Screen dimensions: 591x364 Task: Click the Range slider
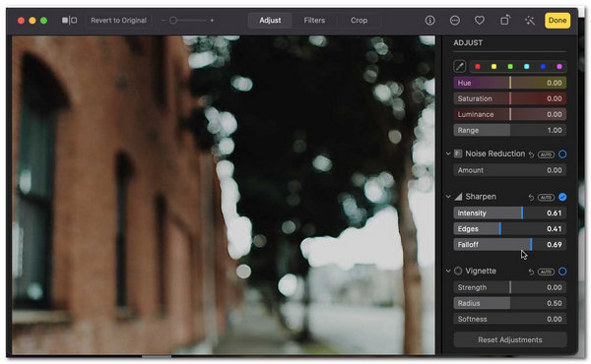click(510, 130)
